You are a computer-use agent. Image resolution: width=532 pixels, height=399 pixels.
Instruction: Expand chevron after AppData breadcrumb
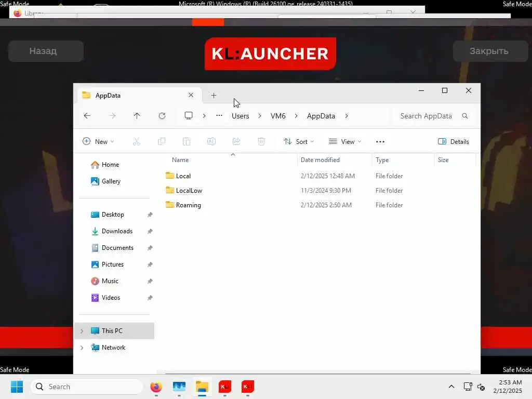347,116
